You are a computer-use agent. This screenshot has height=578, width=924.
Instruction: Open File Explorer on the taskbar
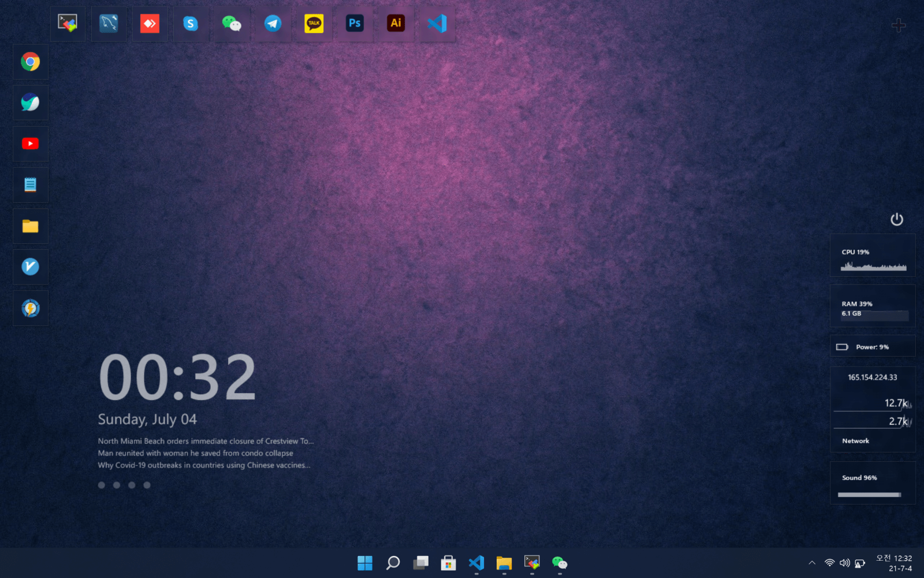(x=504, y=563)
